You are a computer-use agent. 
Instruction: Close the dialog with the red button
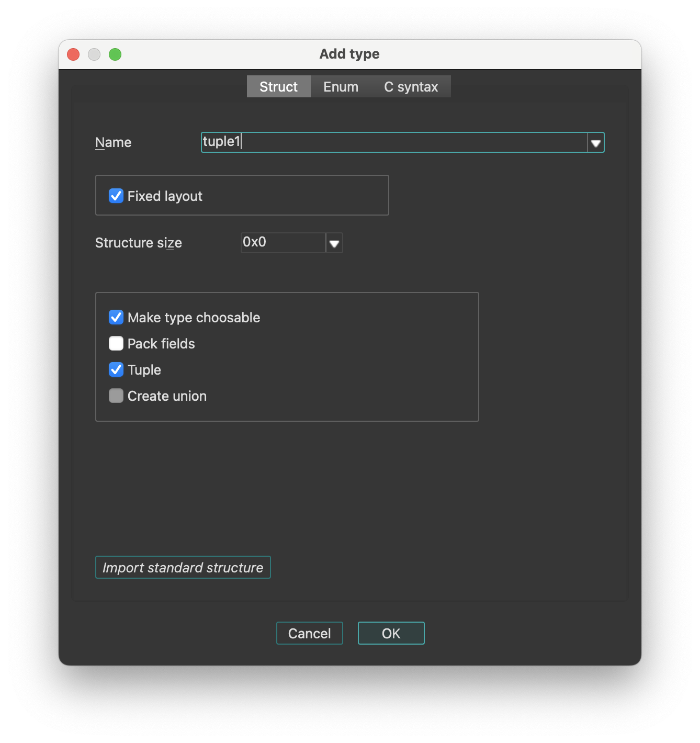click(73, 54)
